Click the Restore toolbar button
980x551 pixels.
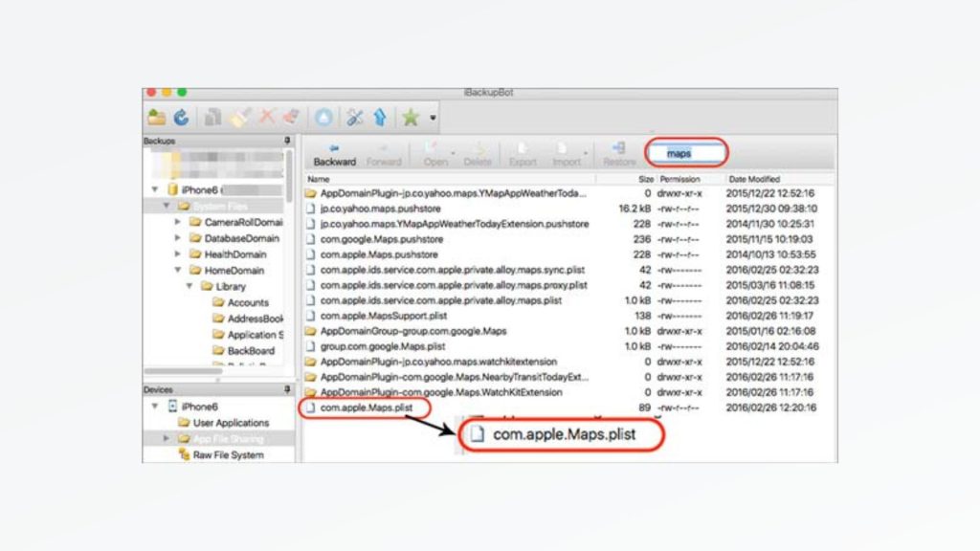[619, 155]
